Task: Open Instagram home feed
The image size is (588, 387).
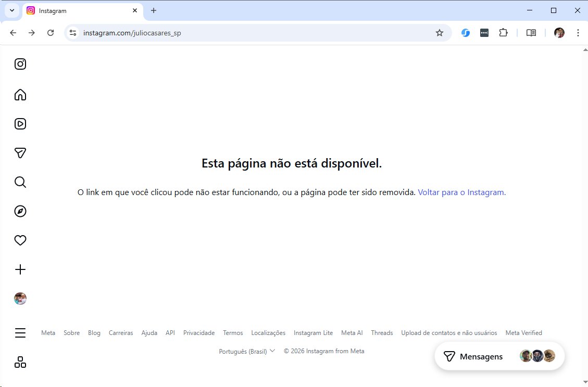Action: [x=20, y=95]
